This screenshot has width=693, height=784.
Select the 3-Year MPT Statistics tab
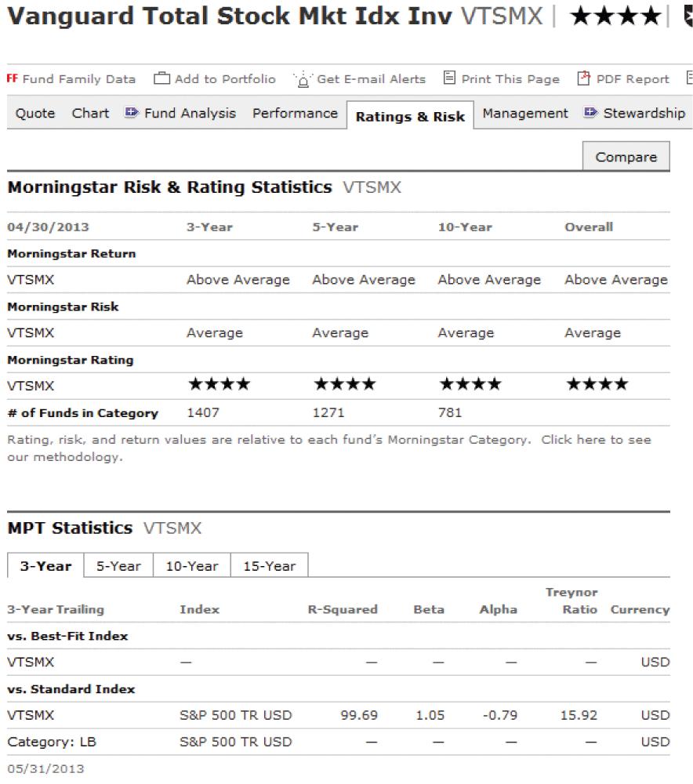(45, 565)
